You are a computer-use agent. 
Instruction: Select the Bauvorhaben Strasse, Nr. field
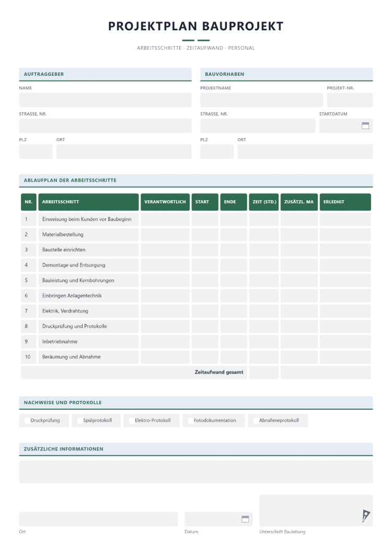coord(258,126)
